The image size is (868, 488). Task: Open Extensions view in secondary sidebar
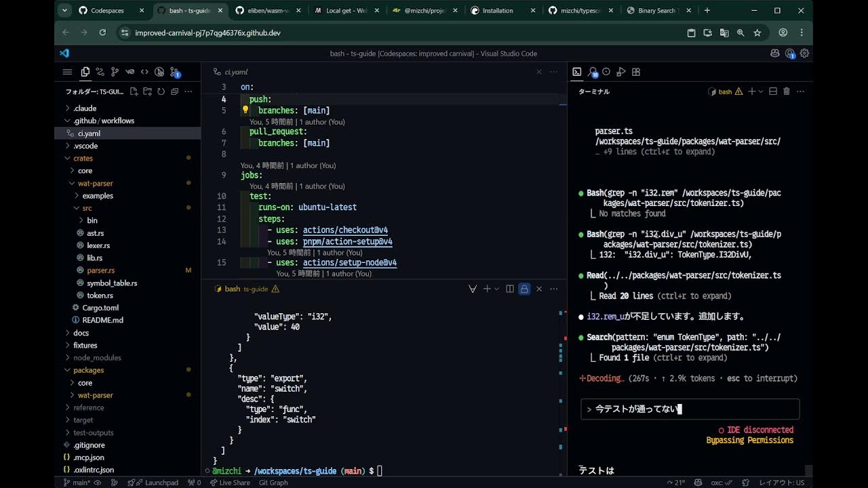click(x=637, y=72)
